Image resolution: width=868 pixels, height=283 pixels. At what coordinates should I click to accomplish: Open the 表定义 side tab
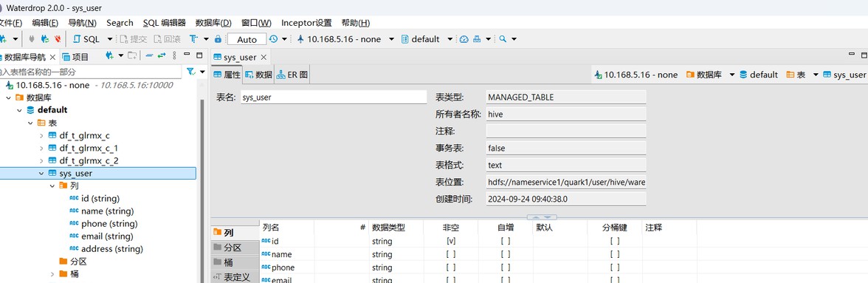coord(235,277)
